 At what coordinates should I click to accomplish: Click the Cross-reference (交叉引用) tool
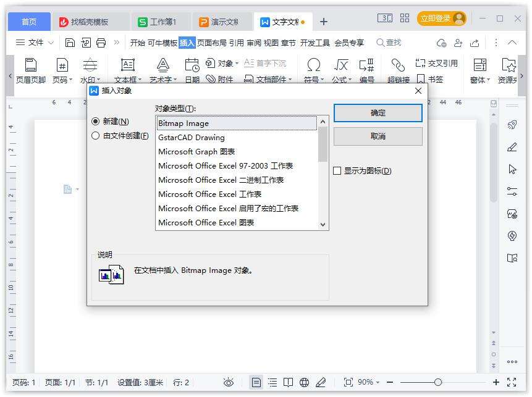(436, 63)
